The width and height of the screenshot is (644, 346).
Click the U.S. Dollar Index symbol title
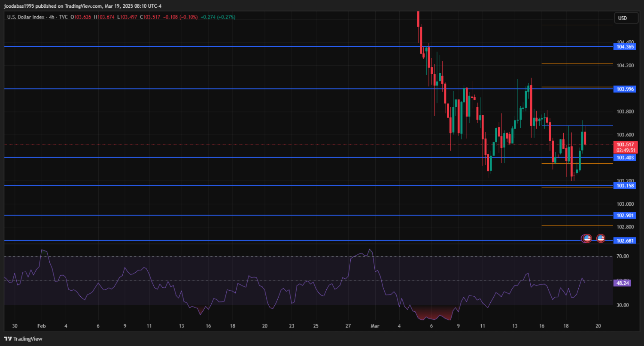click(x=26, y=17)
